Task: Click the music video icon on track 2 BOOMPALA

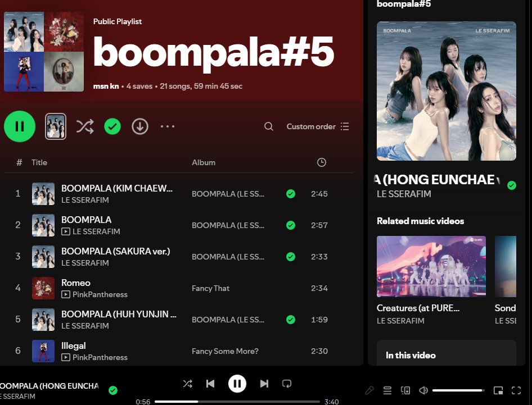Action: pos(66,231)
